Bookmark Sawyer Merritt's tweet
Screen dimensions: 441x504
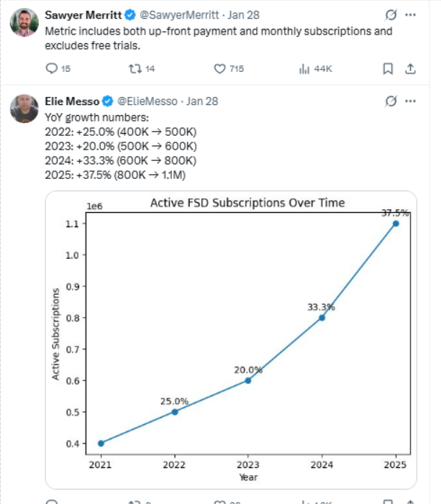[x=387, y=69]
